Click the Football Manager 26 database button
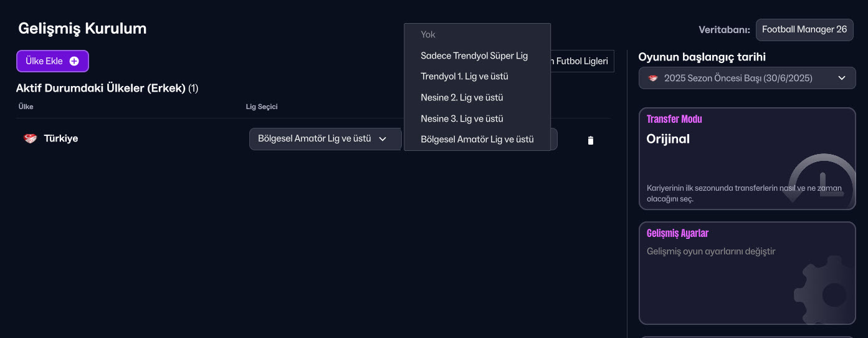868x338 pixels. point(804,29)
